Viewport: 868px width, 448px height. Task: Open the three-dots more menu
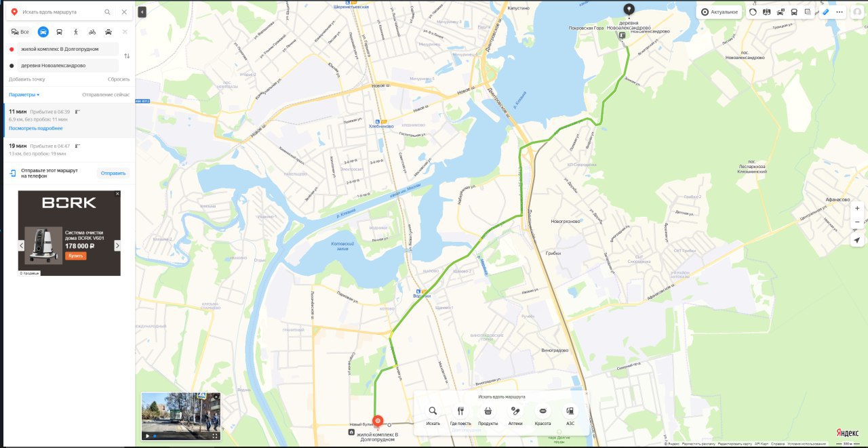(840, 12)
